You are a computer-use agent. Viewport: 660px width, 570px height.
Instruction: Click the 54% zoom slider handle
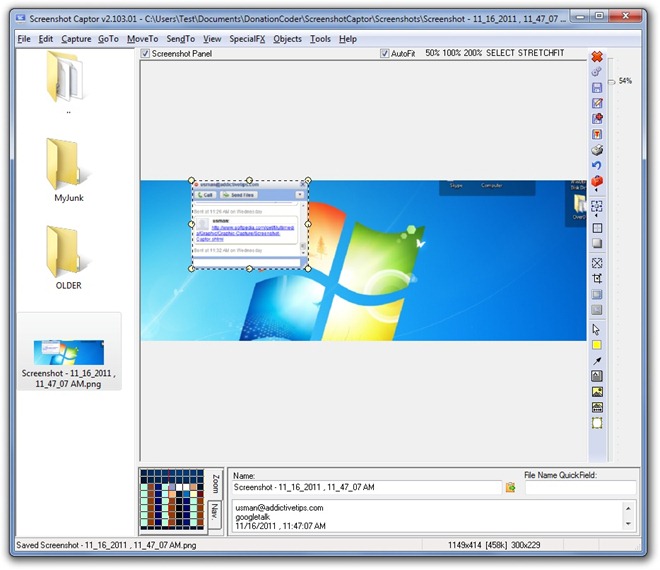tap(611, 82)
